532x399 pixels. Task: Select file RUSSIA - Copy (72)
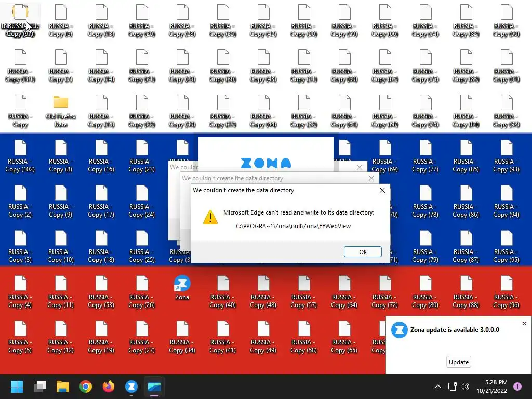(x=385, y=291)
